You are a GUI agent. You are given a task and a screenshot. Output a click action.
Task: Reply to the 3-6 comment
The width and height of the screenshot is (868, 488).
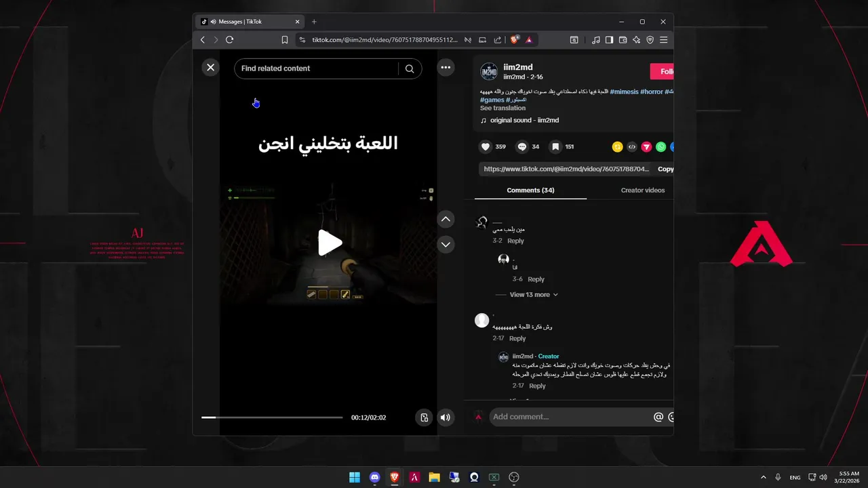point(536,279)
